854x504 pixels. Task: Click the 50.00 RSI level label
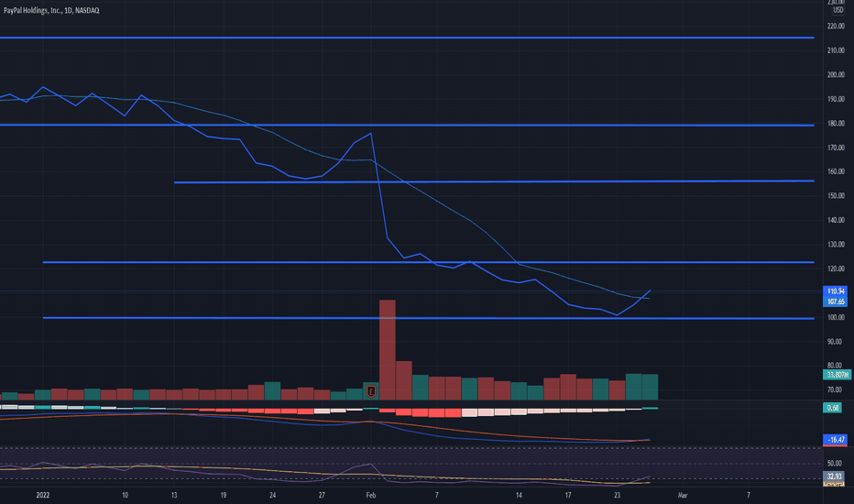point(835,463)
